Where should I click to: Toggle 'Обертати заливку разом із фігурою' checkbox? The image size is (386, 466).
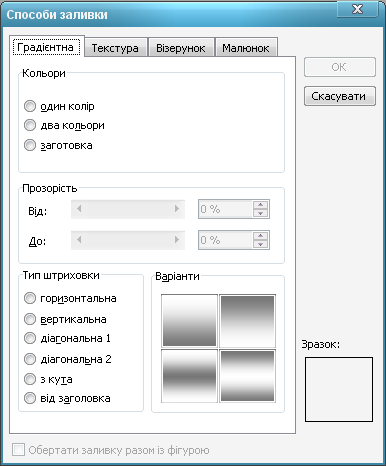[18, 450]
